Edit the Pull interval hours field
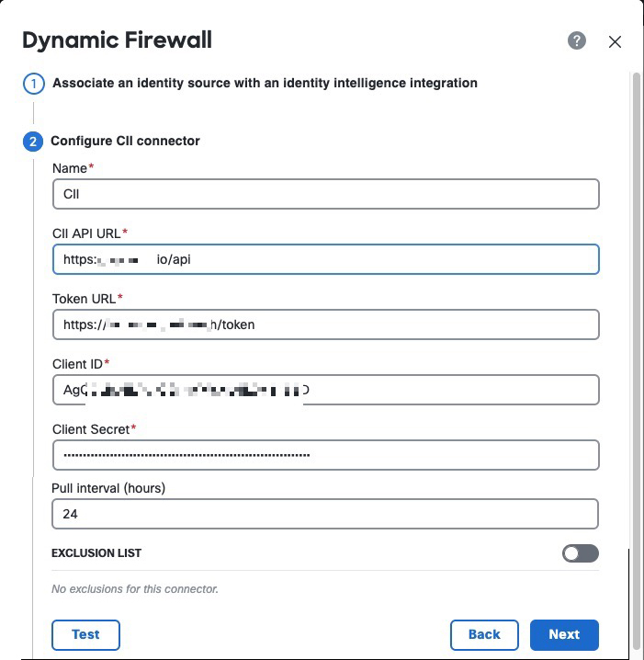This screenshot has width=644, height=660. click(x=325, y=514)
